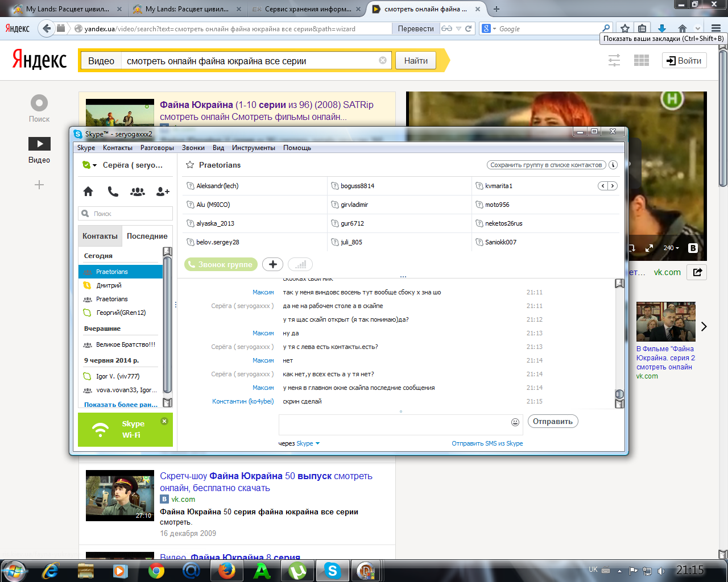Open video quality 240 dropdown
Screen dimensions: 728x582
671,248
